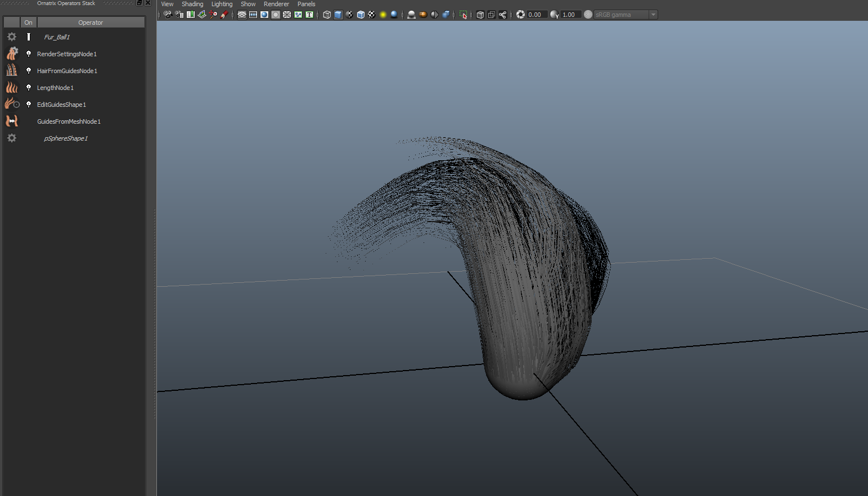Click the exposure value field showing 0.00
868x496 pixels.
tap(536, 15)
